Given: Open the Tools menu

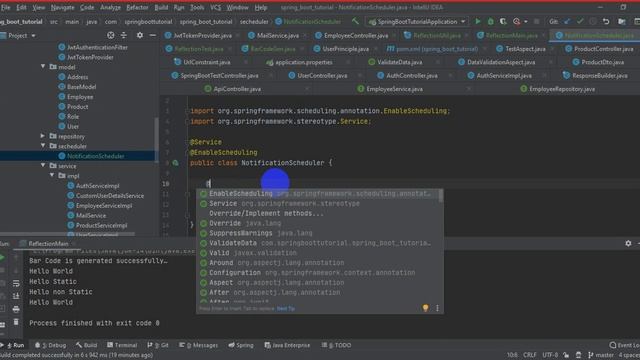Looking at the screenshot, I should point(197,7).
